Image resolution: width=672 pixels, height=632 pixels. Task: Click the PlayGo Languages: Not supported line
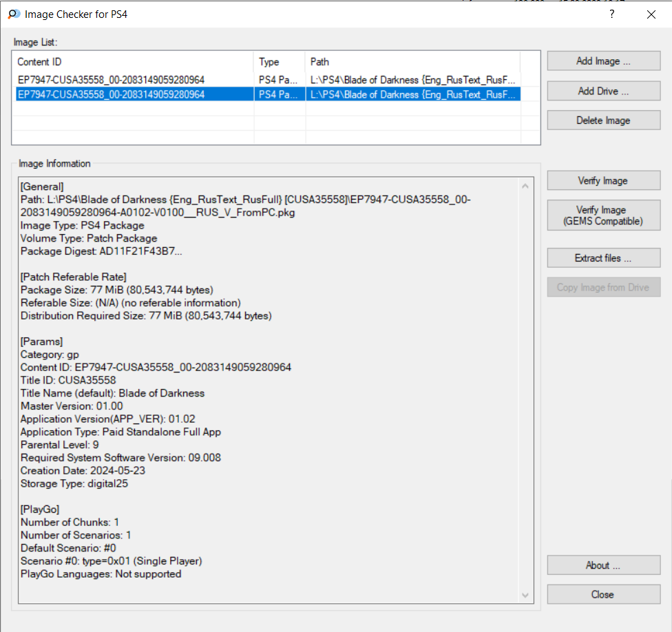point(101,573)
